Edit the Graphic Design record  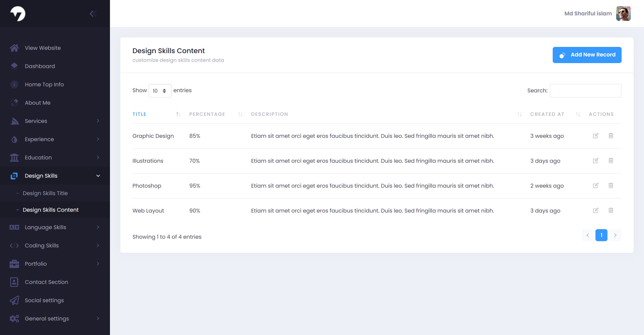coord(595,136)
